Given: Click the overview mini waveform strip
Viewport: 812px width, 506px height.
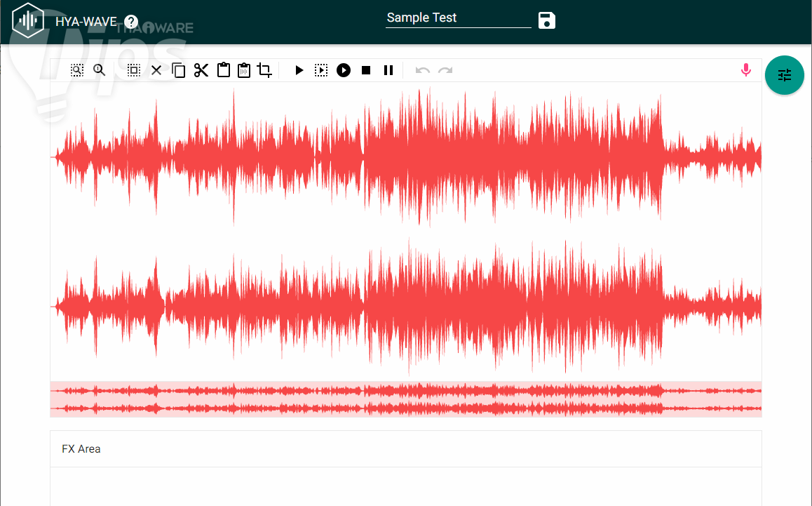Looking at the screenshot, I should [x=406, y=399].
